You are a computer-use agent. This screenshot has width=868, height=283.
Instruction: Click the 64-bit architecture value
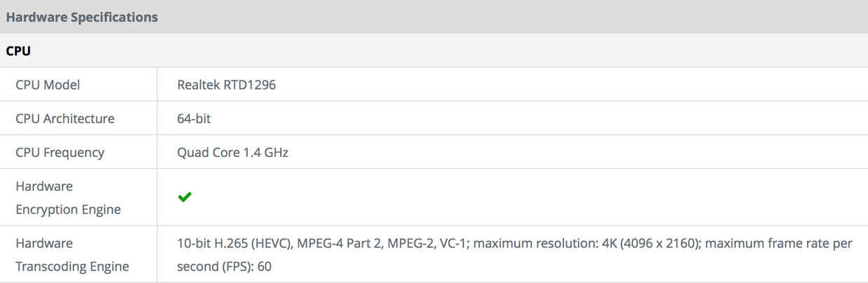pos(194,118)
